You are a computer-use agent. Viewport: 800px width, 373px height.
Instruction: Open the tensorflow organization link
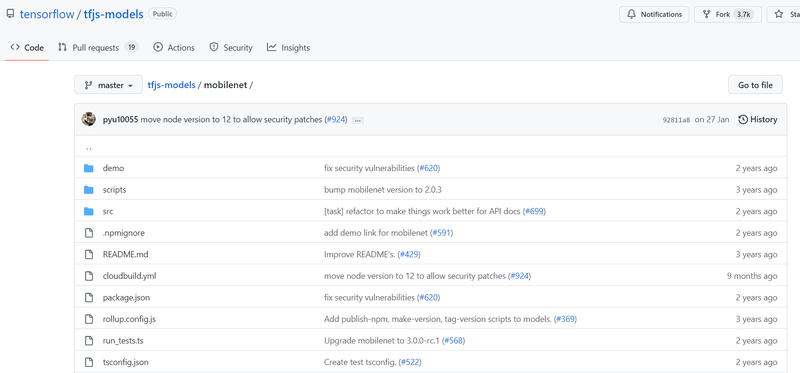(46, 14)
